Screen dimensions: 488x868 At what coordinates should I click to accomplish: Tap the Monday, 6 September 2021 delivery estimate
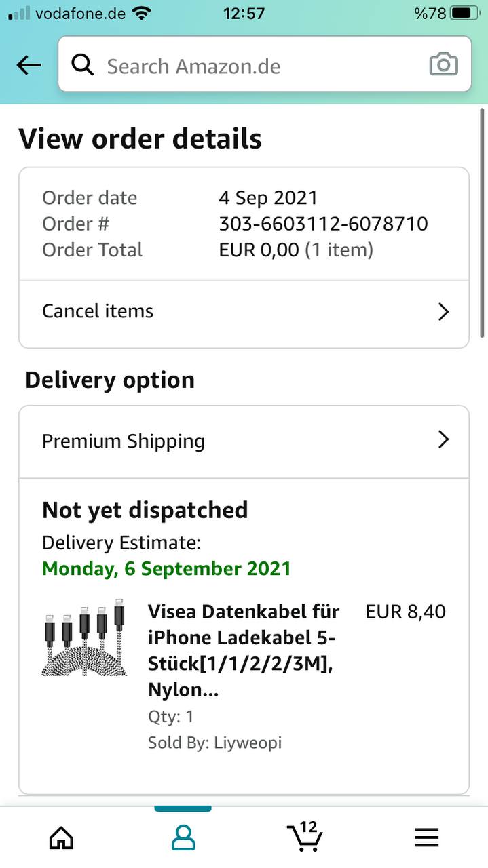[166, 568]
